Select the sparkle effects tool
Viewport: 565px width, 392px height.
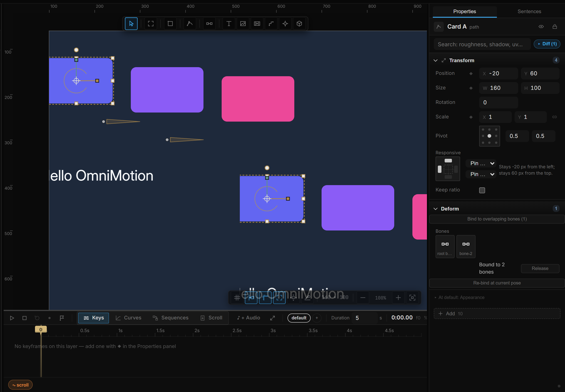click(285, 24)
